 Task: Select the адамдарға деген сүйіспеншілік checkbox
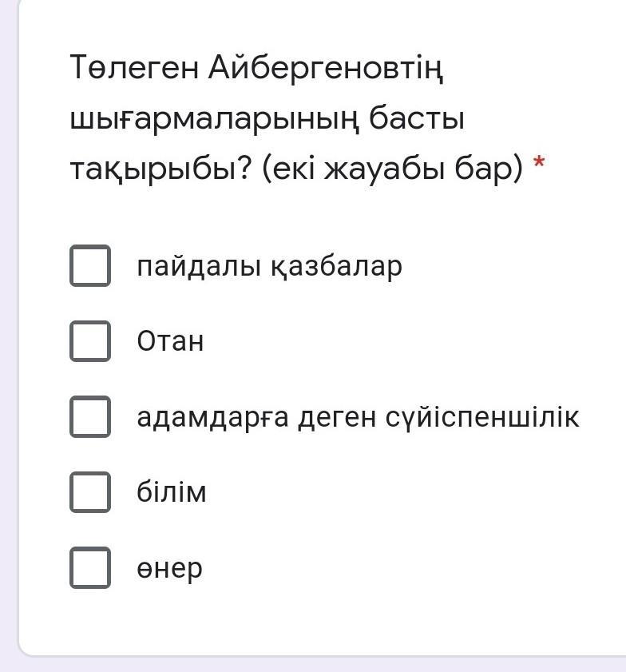coord(89,416)
